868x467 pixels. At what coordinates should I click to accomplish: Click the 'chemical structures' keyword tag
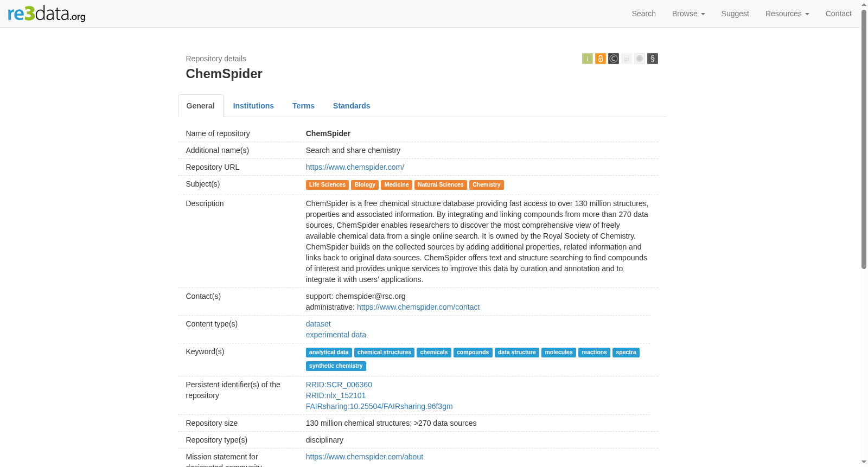pyautogui.click(x=384, y=353)
